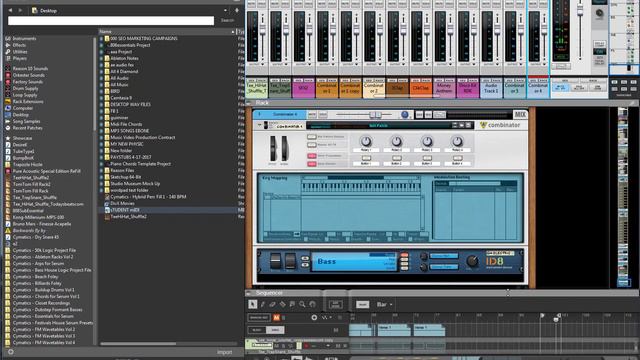Adjust Combinator 4 level slider
This screenshot has width=640, height=360.
point(375,115)
